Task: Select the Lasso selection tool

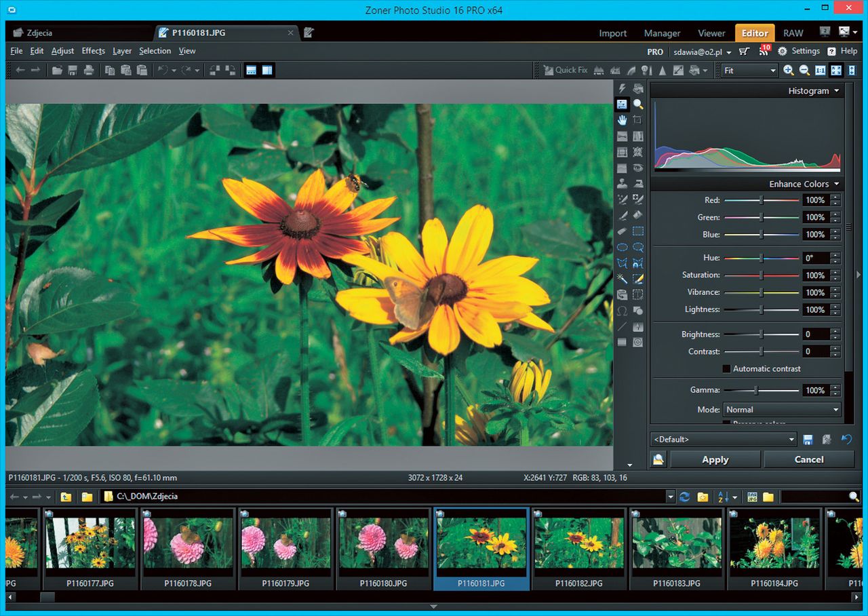Action: tap(638, 248)
